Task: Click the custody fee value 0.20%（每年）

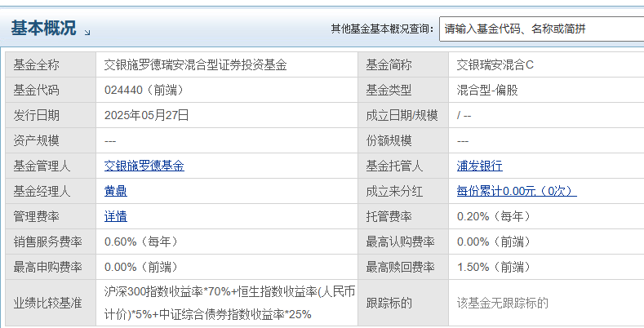Action: coord(494,216)
